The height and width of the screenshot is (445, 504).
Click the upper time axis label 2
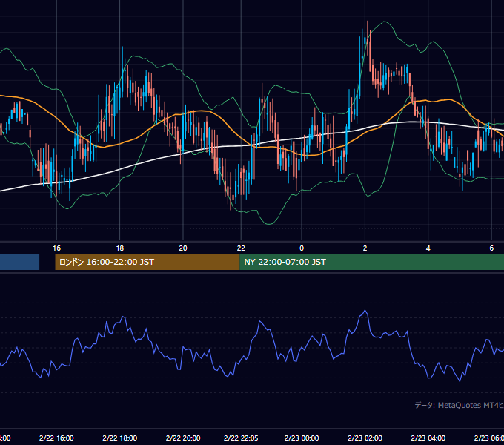pyautogui.click(x=365, y=248)
